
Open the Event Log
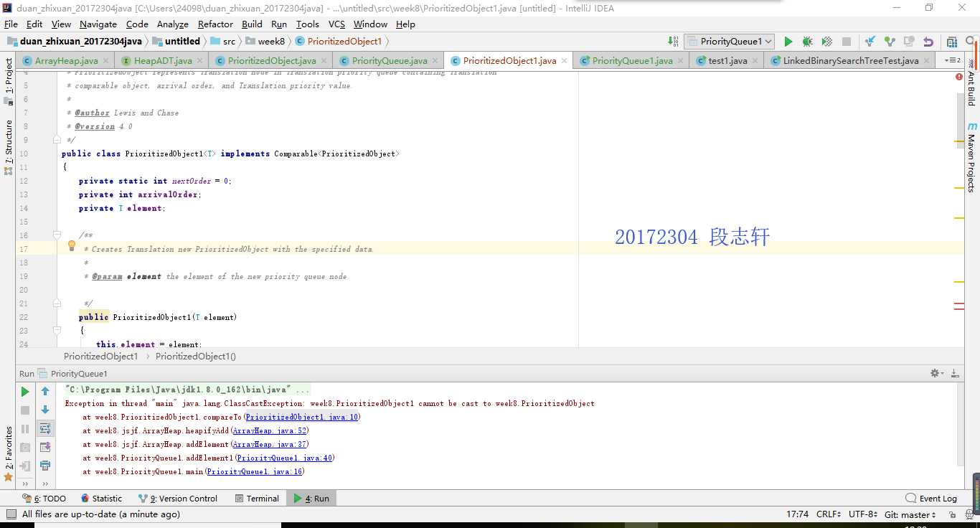932,499
